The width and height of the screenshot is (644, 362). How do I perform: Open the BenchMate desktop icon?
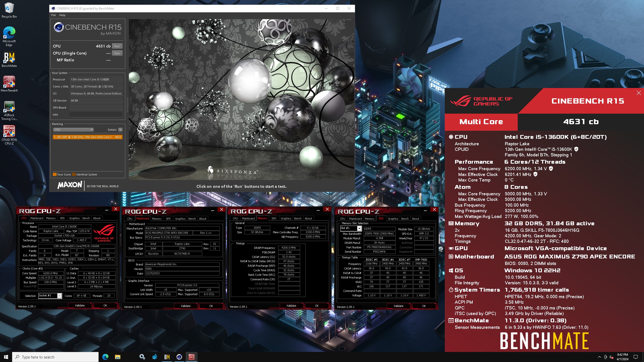point(9,60)
